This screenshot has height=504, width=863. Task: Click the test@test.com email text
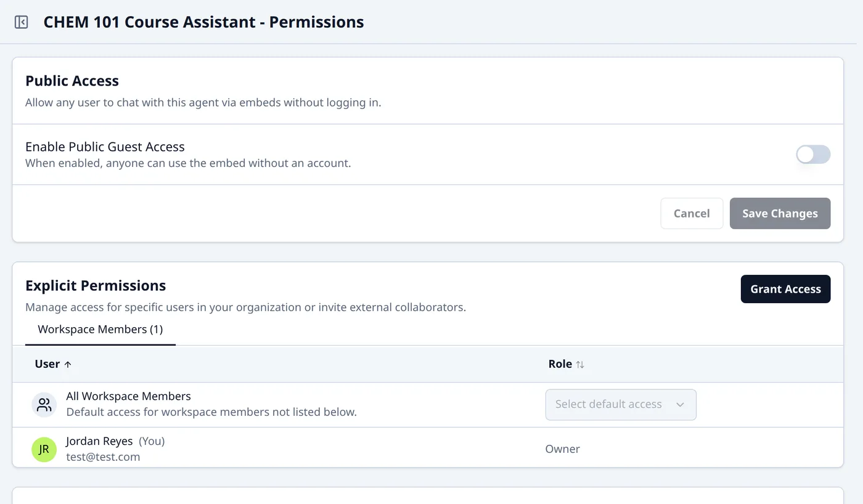pyautogui.click(x=103, y=457)
